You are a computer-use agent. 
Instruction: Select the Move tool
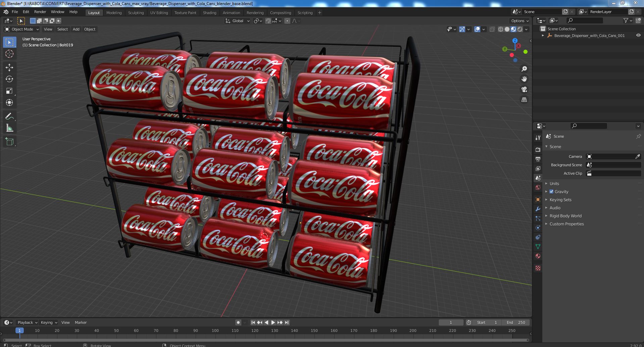(x=9, y=68)
